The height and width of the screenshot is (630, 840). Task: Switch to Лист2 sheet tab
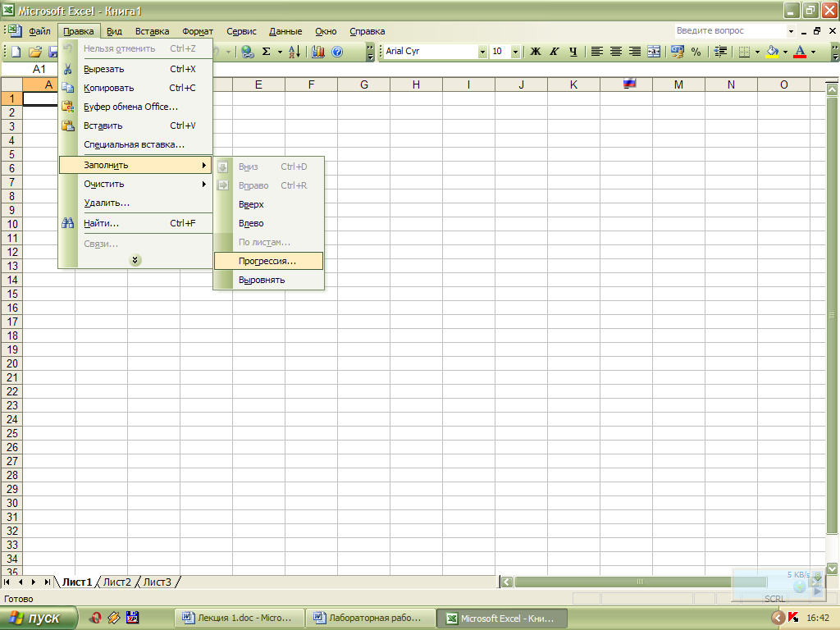(x=117, y=582)
